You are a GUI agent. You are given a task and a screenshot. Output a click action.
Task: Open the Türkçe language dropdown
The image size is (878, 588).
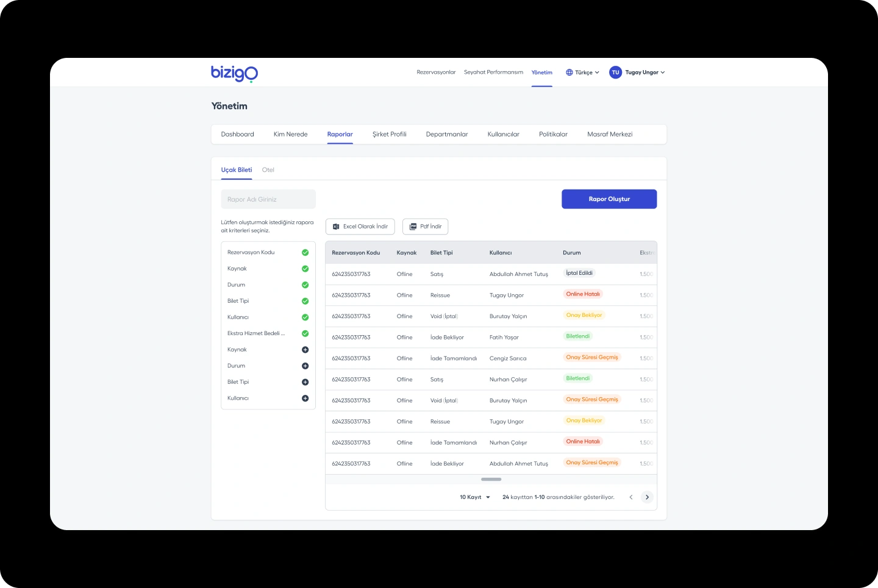(x=582, y=73)
